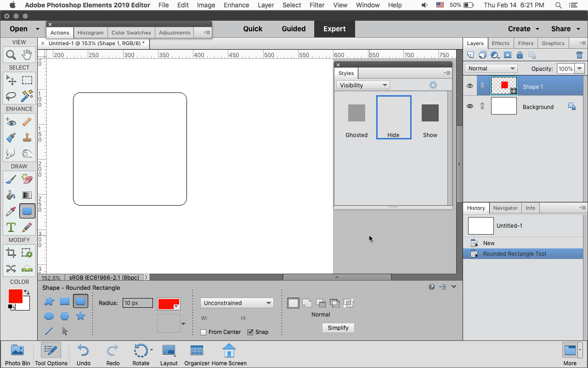Open the Normal blend mode dropdown

pyautogui.click(x=491, y=69)
